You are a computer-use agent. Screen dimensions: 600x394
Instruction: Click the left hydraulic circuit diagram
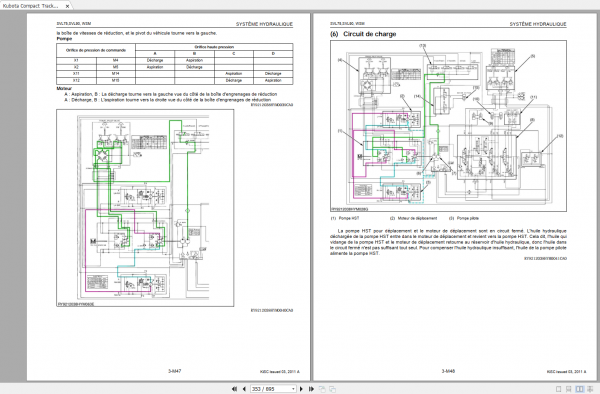[x=145, y=208]
